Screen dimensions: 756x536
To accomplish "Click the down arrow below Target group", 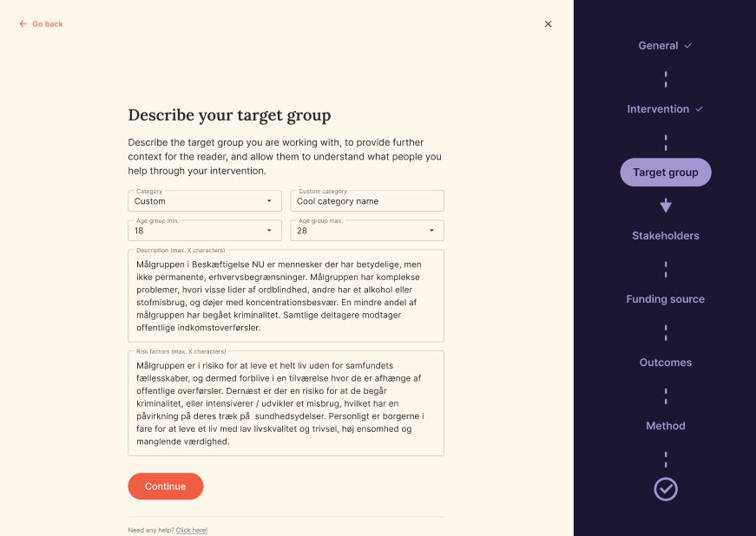I will click(x=666, y=206).
